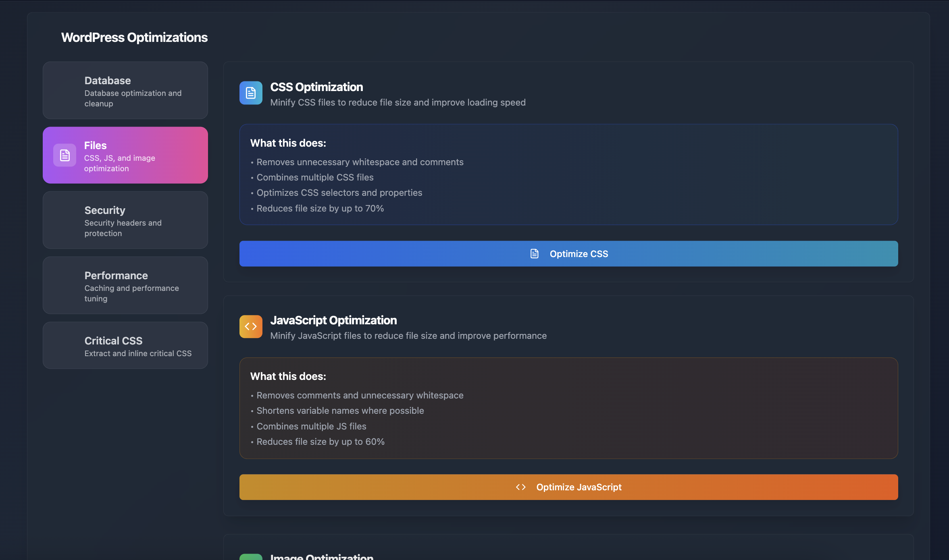Click the green Image Optimization icon
The height and width of the screenshot is (560, 949).
(x=251, y=557)
